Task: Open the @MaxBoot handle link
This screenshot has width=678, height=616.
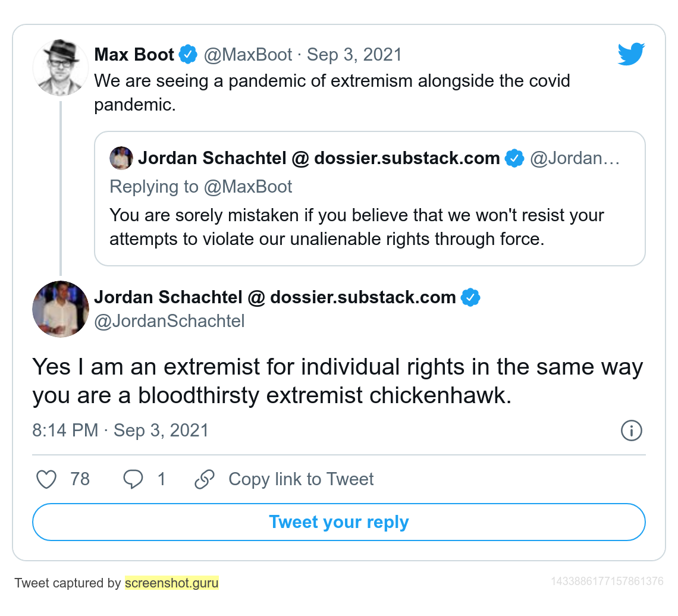Action: (x=248, y=55)
